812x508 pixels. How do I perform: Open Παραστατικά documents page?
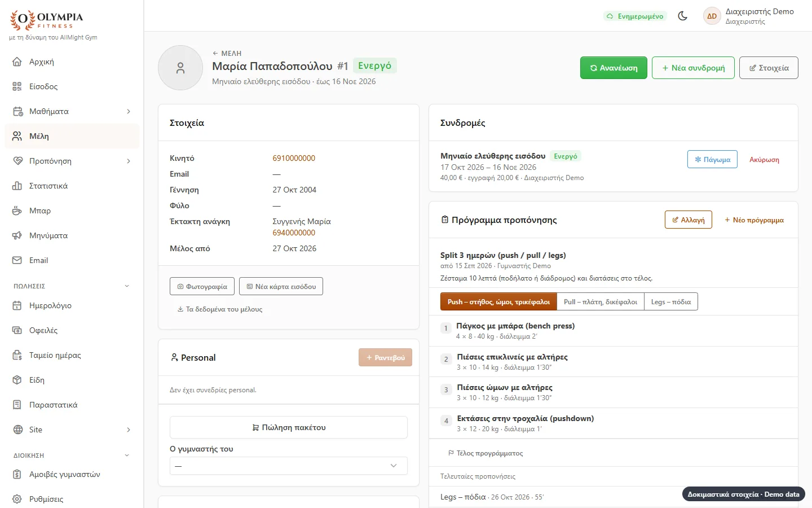72,405
